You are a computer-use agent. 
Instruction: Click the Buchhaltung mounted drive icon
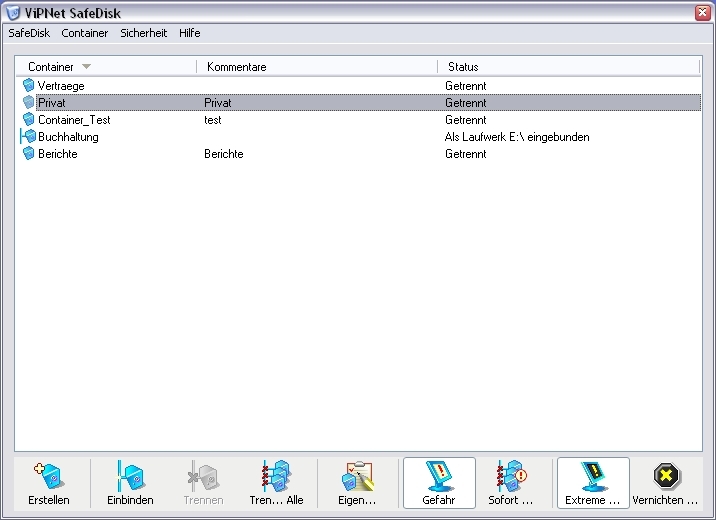(x=28, y=137)
